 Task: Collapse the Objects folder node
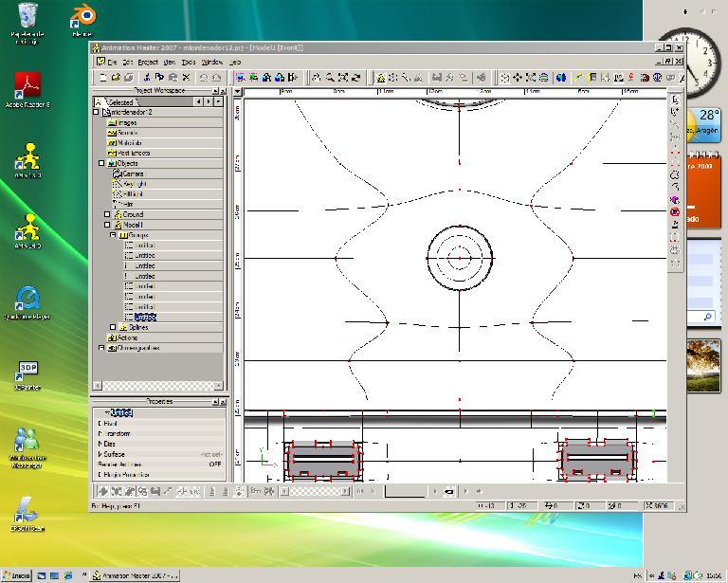101,163
